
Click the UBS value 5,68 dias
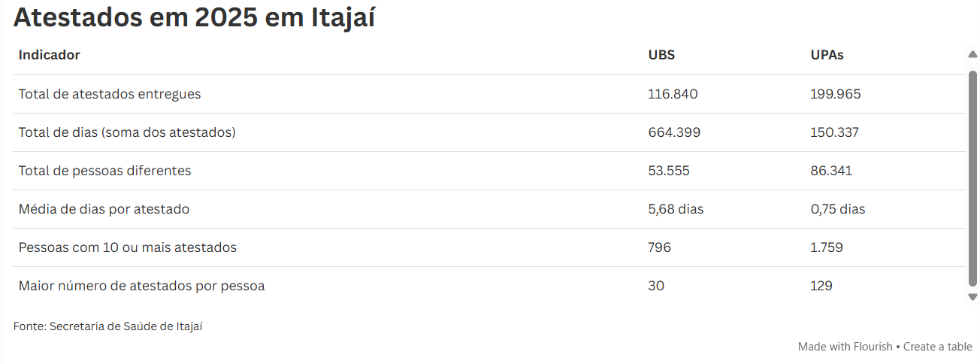[x=676, y=209]
